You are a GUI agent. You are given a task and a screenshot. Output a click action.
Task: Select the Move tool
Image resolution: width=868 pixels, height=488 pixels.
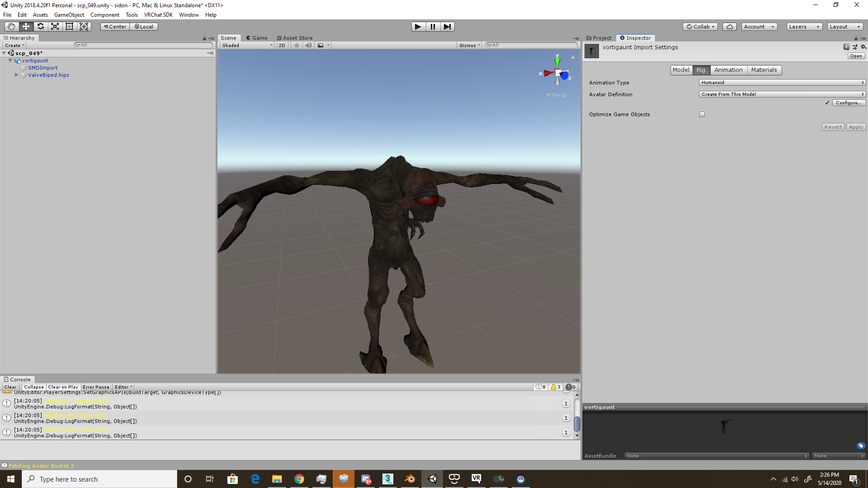coord(26,27)
